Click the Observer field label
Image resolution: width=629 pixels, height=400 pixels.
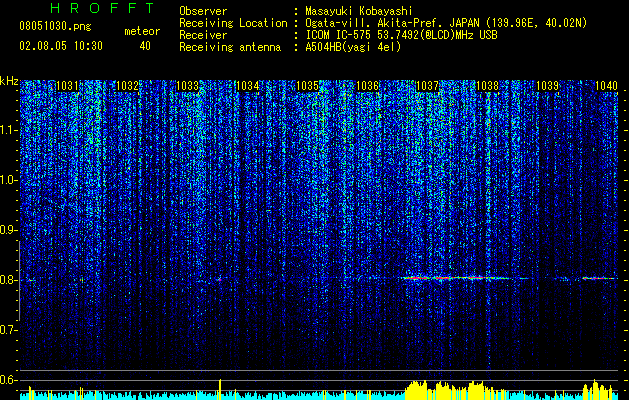point(203,11)
